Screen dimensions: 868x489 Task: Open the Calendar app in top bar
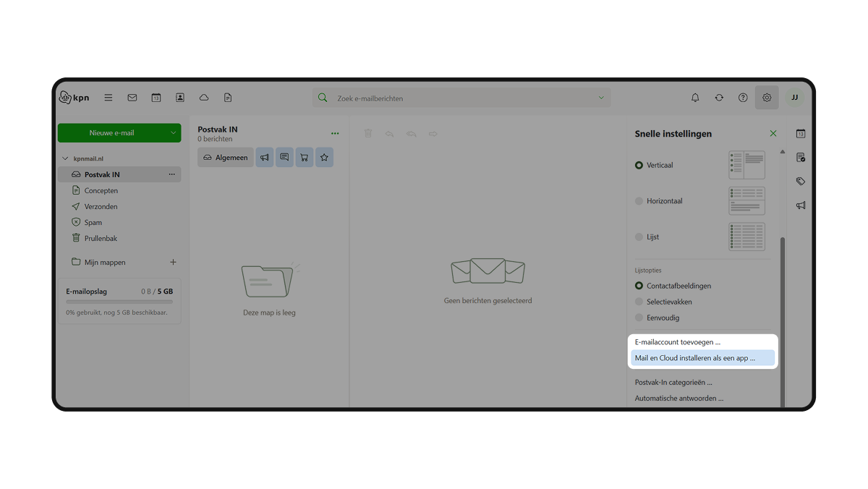click(156, 98)
